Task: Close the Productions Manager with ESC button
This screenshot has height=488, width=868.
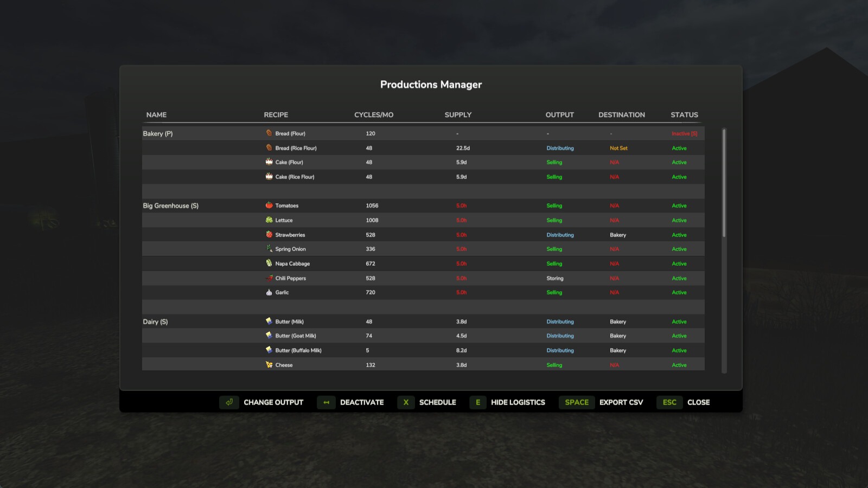Action: (x=684, y=402)
